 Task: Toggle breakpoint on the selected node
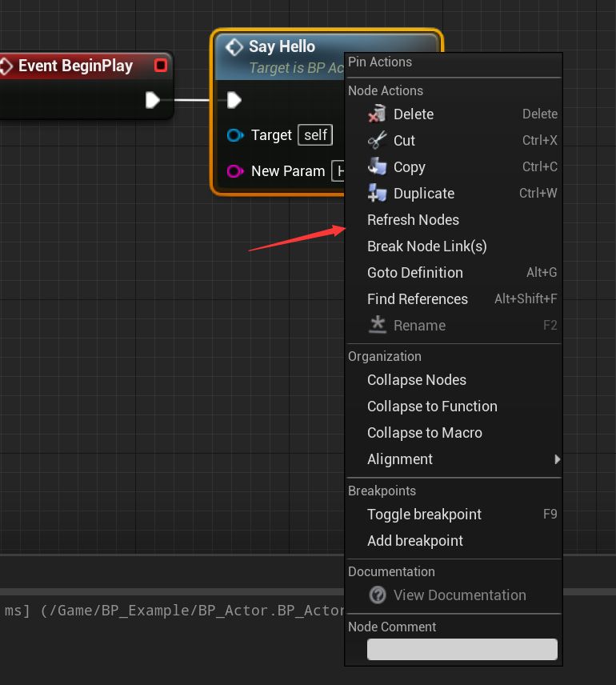[424, 515]
